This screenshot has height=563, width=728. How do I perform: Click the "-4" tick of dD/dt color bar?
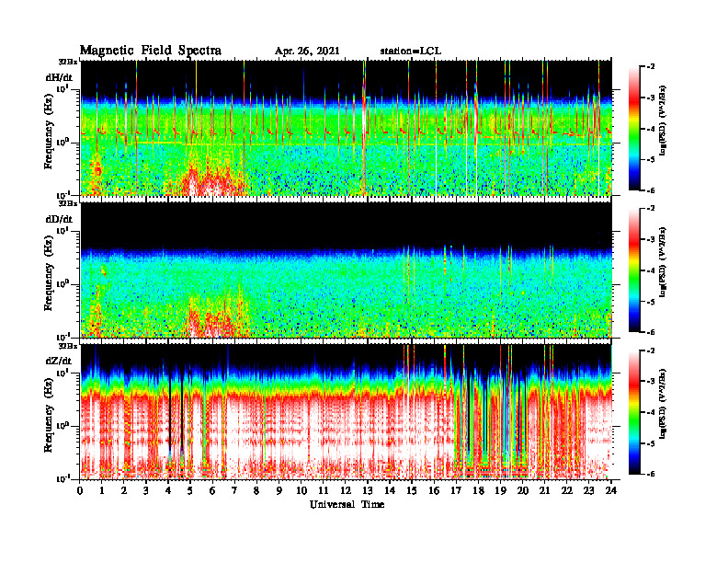point(651,270)
